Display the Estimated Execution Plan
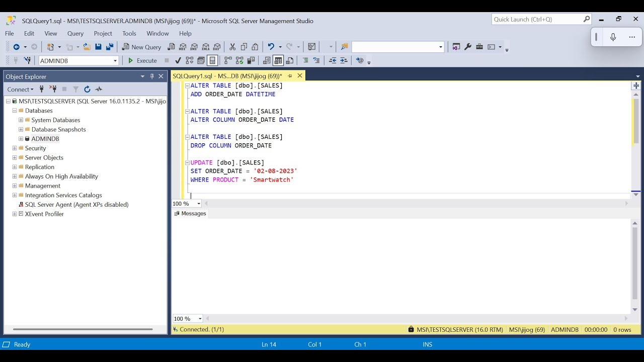Screen dimensions: 644x362 [190, 60]
